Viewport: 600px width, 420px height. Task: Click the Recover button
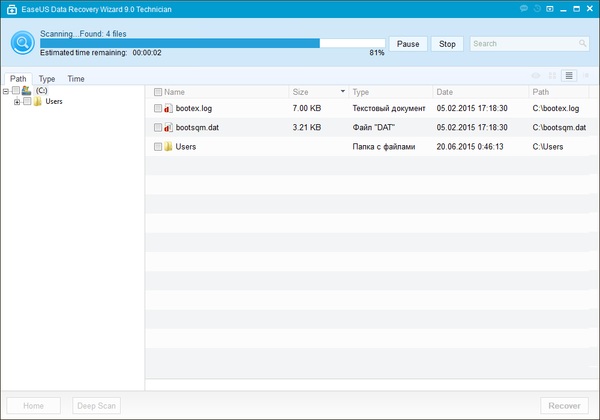(x=564, y=405)
